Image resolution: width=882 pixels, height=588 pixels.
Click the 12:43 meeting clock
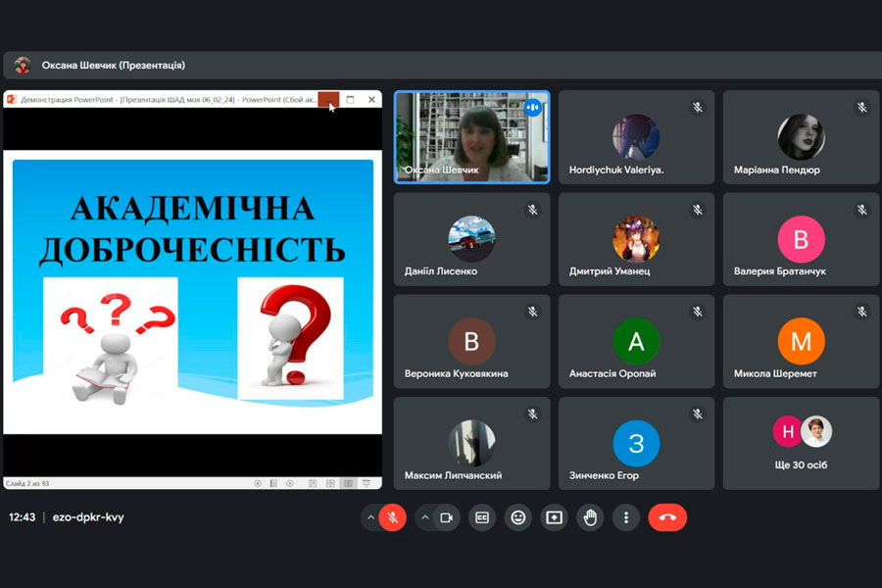point(22,517)
